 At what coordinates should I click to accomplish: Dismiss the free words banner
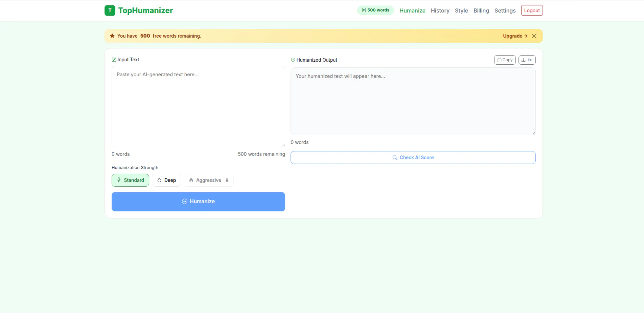pos(534,36)
